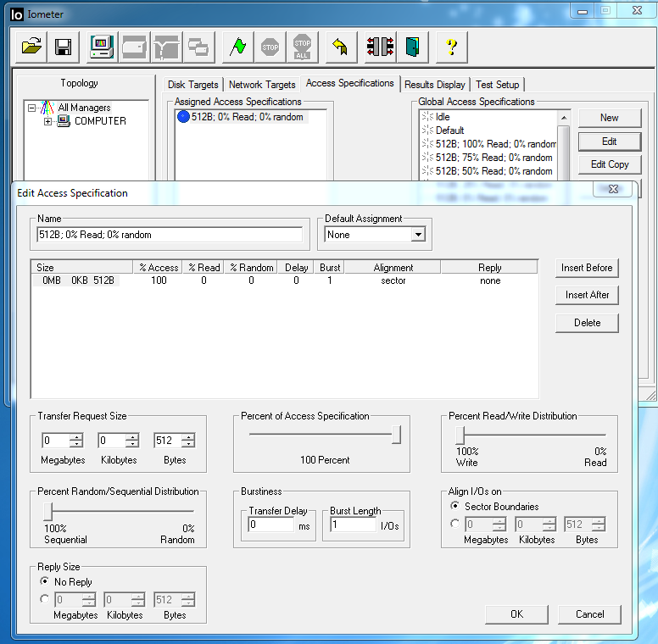
Task: Click Delete button in dialog
Action: click(587, 323)
